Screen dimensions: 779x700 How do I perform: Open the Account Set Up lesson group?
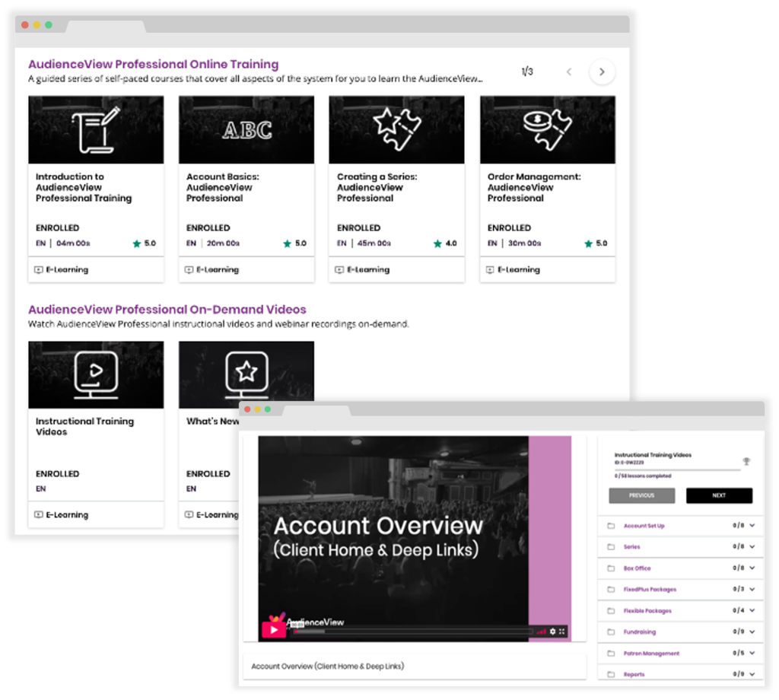tap(681, 526)
